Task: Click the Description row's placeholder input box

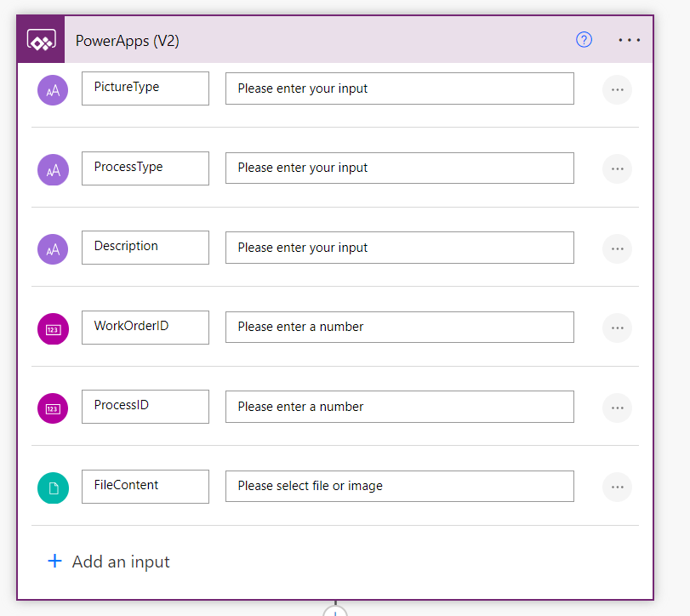Action: tap(400, 248)
